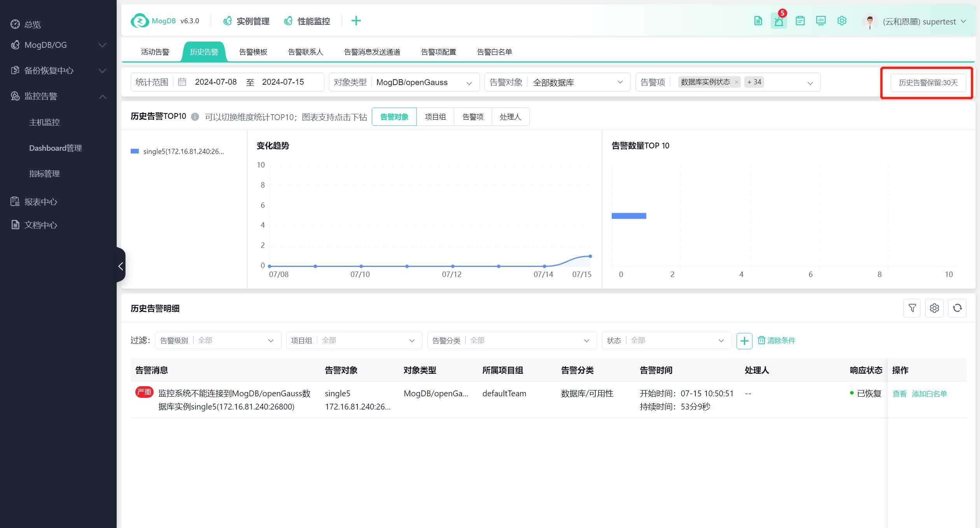Switch TOP10 dimension to 告警对象

click(x=394, y=117)
